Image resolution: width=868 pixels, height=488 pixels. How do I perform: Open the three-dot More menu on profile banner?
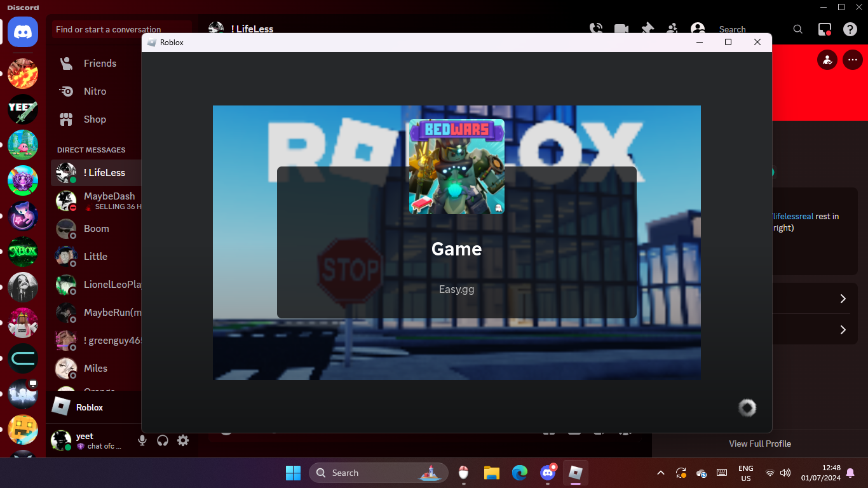coord(852,60)
